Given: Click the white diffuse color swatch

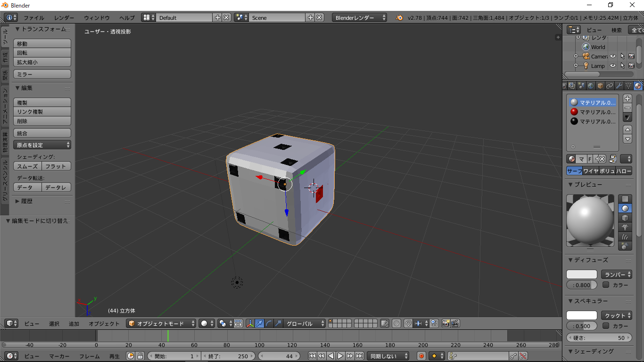Looking at the screenshot, I should pyautogui.click(x=581, y=274).
